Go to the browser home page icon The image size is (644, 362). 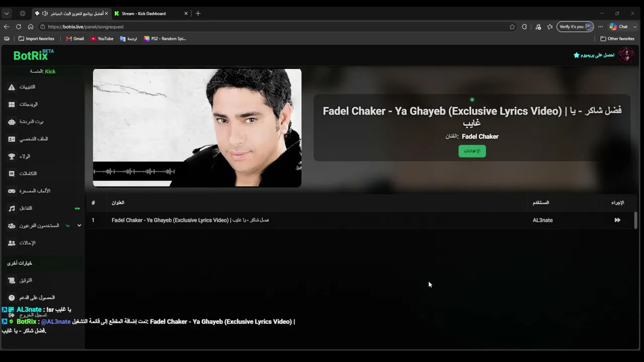tap(31, 27)
